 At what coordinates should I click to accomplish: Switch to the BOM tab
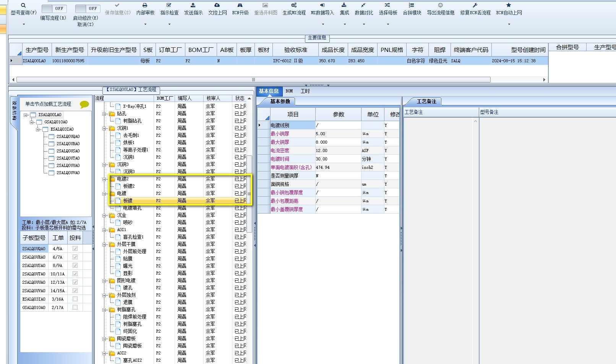click(x=289, y=91)
